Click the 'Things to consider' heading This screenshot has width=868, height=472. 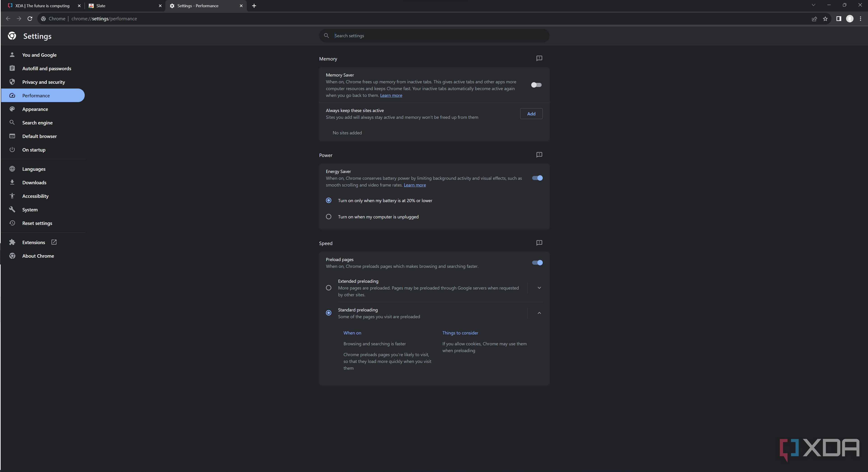[x=460, y=333]
